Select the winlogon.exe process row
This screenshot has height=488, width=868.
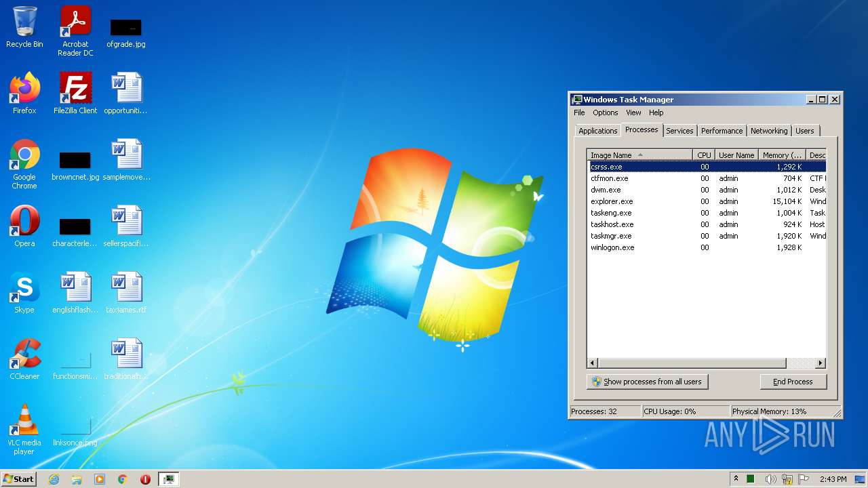707,247
